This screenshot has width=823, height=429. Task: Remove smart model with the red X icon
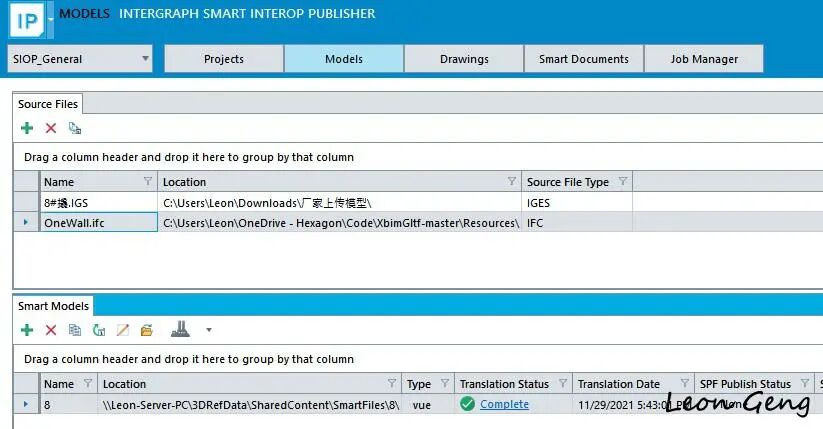click(x=51, y=330)
